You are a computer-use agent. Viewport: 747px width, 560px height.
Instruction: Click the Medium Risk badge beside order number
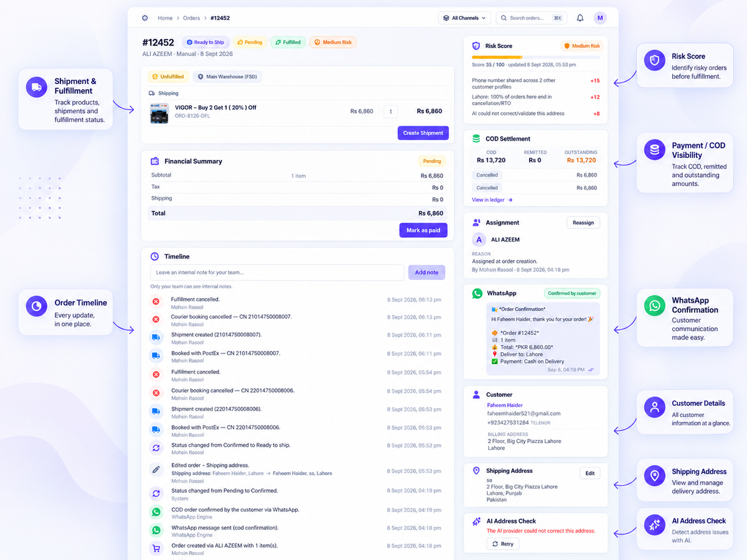tap(333, 42)
